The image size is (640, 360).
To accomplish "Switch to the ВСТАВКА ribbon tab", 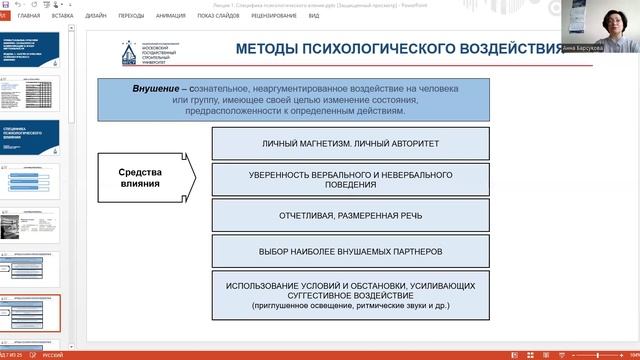I will click(62, 16).
